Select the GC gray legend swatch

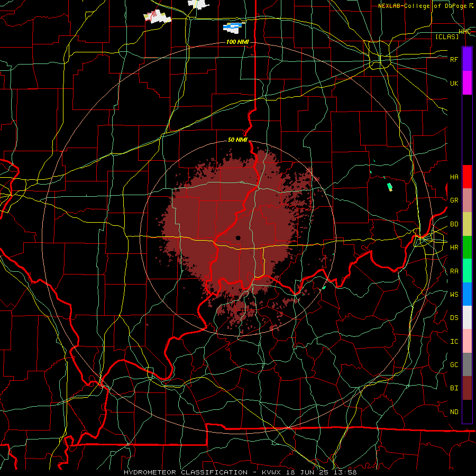pyautogui.click(x=467, y=364)
